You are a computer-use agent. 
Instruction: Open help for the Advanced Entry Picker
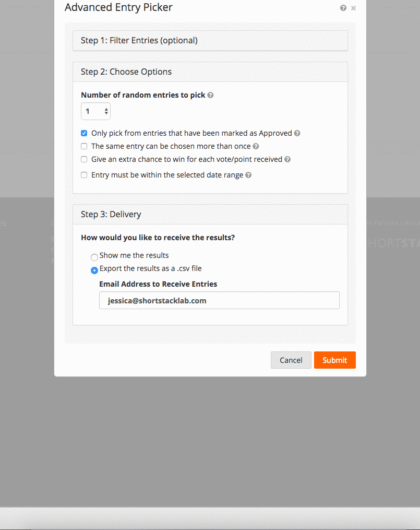click(343, 8)
